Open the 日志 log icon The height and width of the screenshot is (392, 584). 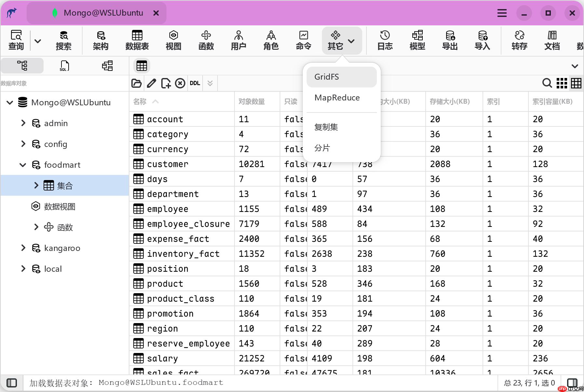(385, 40)
